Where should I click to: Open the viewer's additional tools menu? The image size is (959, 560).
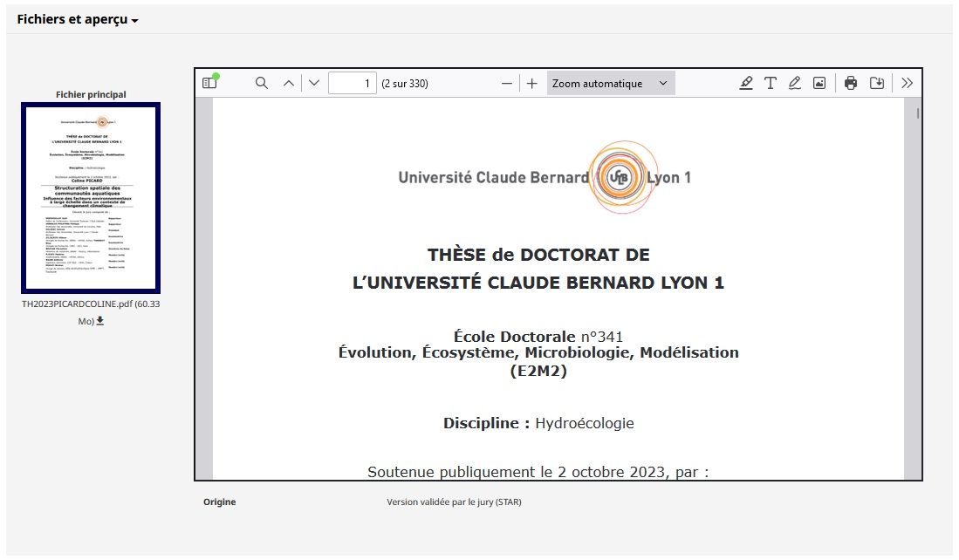907,83
